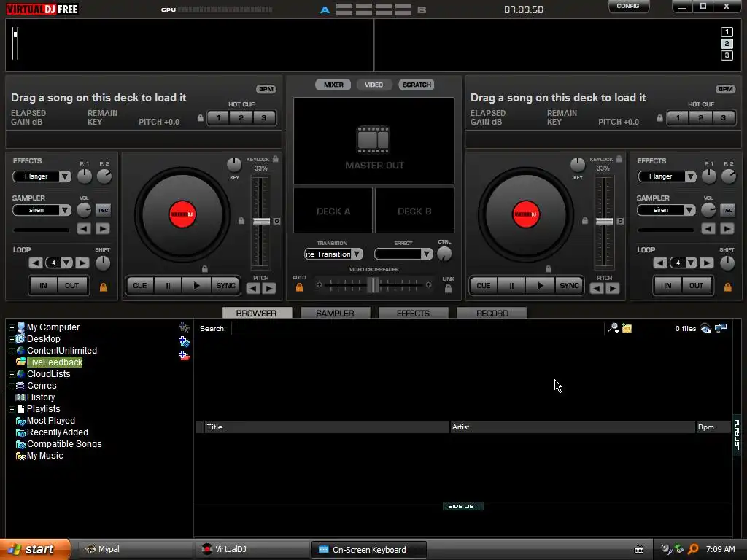Click the right deck CUE button
Image resolution: width=747 pixels, height=560 pixels.
tap(483, 286)
